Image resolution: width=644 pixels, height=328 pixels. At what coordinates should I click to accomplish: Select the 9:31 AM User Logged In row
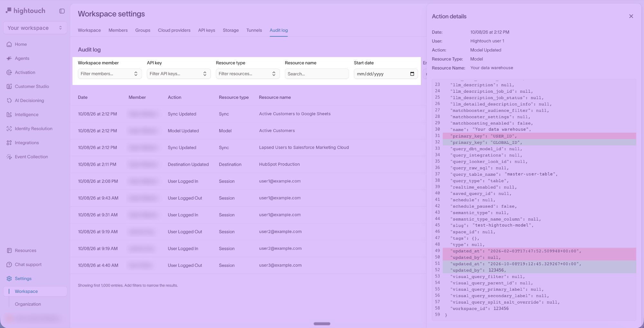pyautogui.click(x=248, y=215)
